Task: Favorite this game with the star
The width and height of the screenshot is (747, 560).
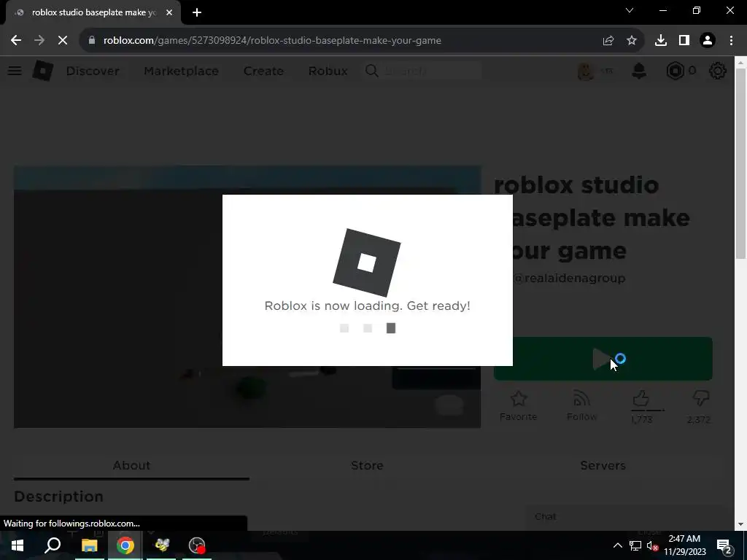Action: (519, 405)
